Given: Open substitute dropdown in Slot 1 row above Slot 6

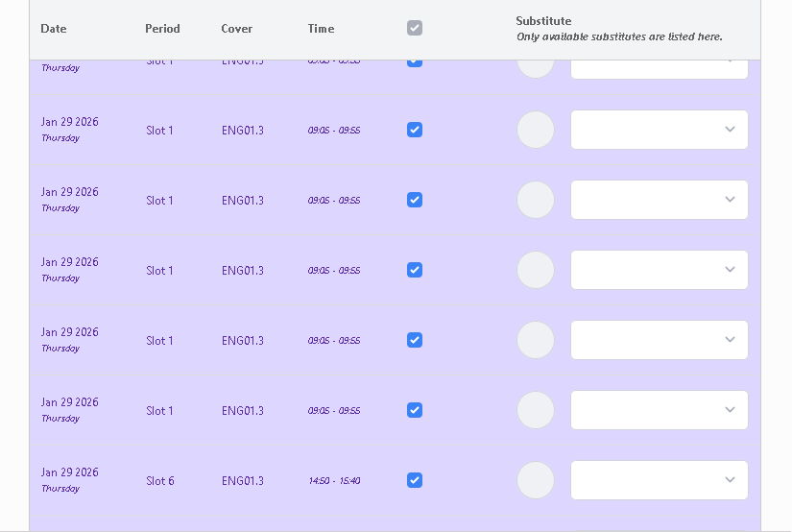Looking at the screenshot, I should tap(659, 410).
